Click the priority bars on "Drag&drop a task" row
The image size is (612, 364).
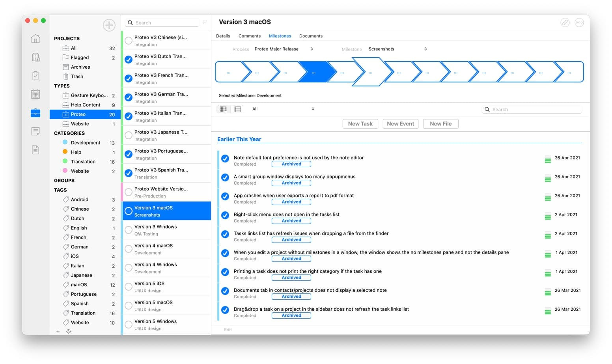click(x=548, y=310)
